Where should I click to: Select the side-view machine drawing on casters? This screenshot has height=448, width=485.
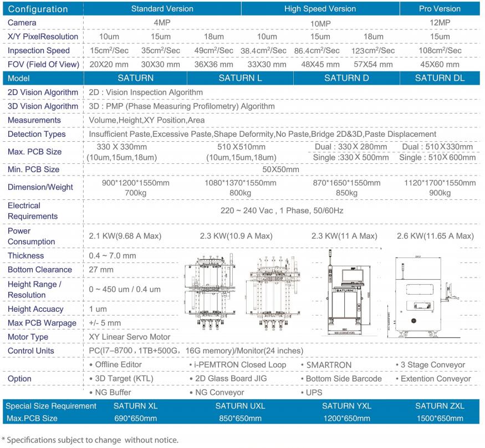423,297
